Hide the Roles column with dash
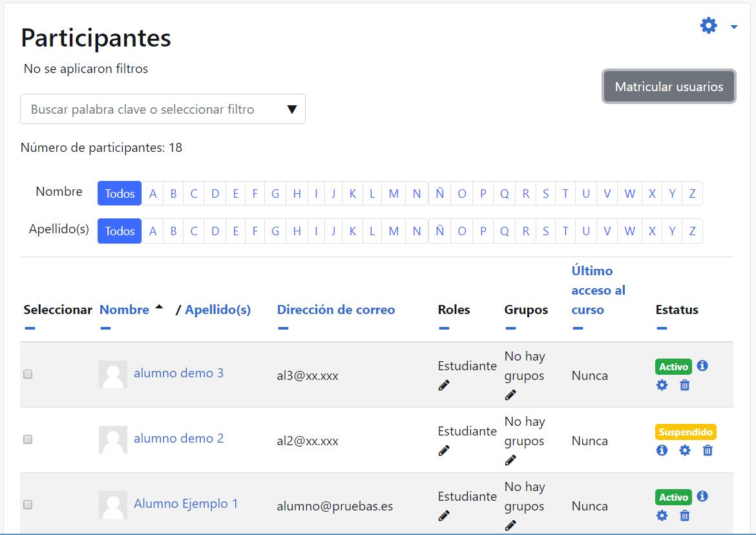 444,328
